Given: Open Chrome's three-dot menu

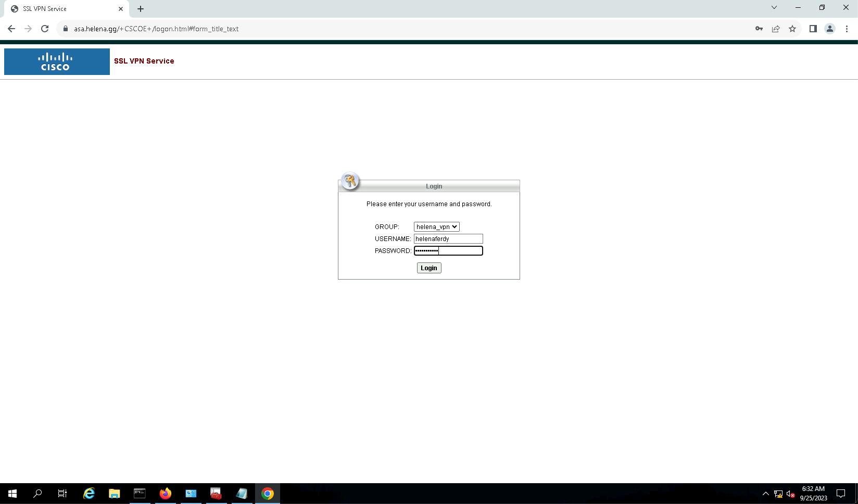Looking at the screenshot, I should (x=847, y=29).
